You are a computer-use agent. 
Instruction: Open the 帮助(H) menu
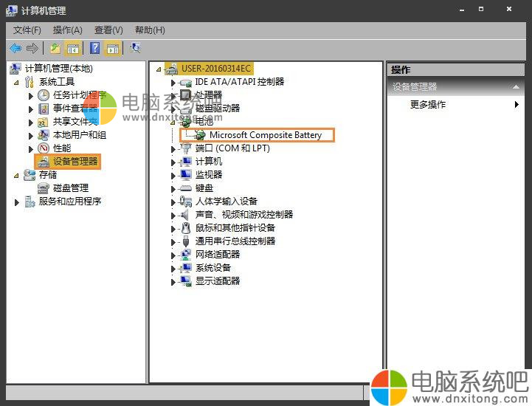point(150,30)
